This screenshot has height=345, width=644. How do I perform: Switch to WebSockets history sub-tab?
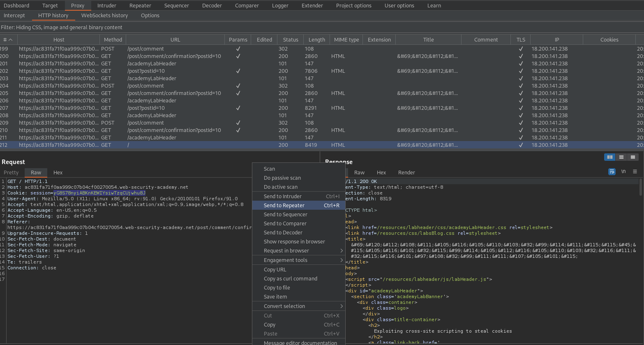pyautogui.click(x=105, y=16)
